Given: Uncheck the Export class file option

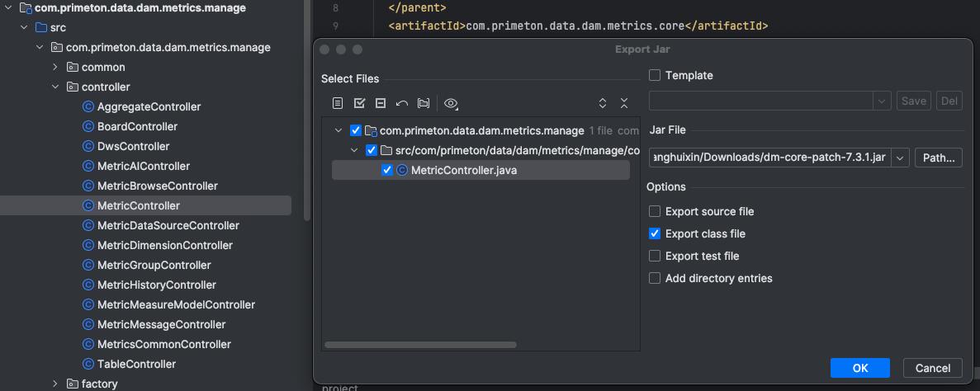Looking at the screenshot, I should coord(655,234).
